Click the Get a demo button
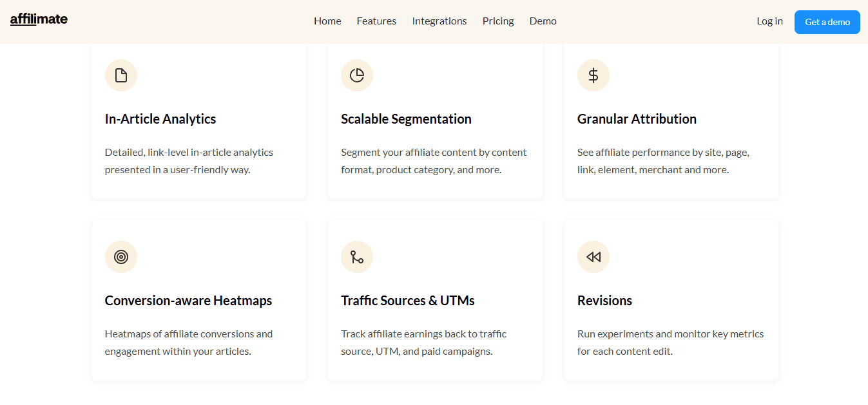The image size is (868, 405). (x=827, y=22)
